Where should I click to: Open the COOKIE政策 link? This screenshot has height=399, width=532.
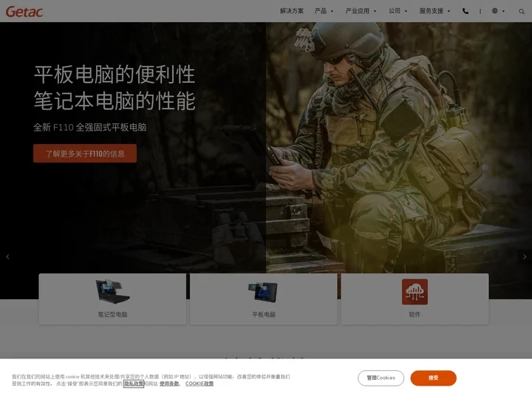click(x=199, y=383)
